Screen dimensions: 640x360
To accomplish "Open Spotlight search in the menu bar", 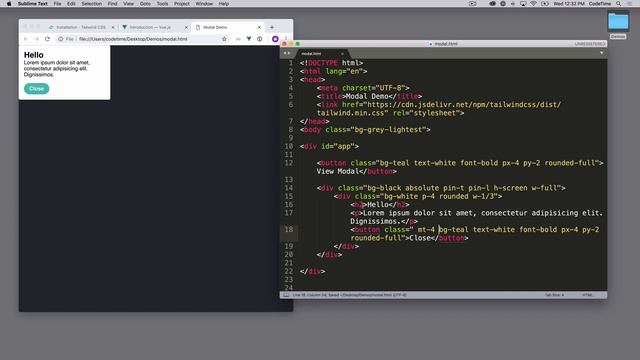I will [x=619, y=4].
